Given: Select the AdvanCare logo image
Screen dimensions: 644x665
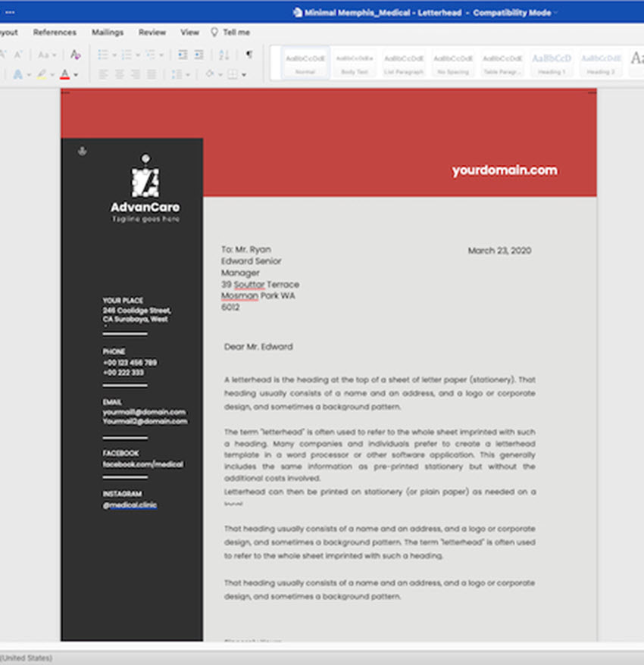Looking at the screenshot, I should tap(145, 183).
